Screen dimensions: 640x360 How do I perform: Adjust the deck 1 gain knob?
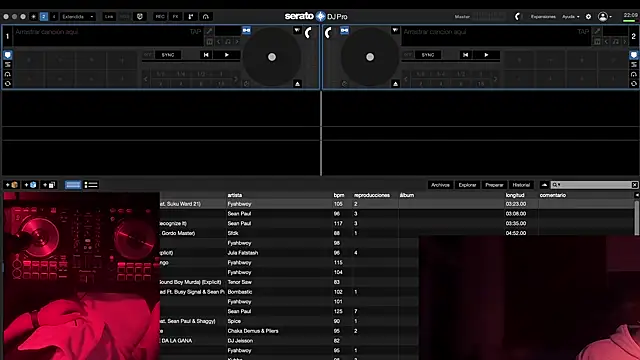coord(308,33)
